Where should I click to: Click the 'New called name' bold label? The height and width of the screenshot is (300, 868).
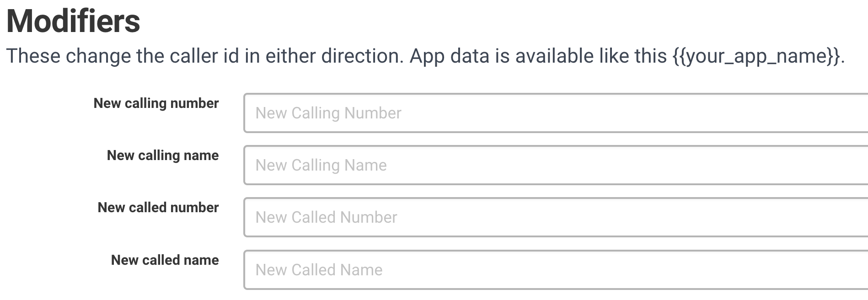click(x=165, y=260)
